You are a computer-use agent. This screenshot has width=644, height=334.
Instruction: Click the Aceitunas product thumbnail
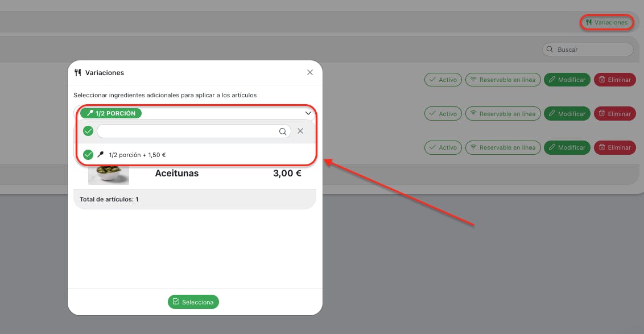[109, 174]
